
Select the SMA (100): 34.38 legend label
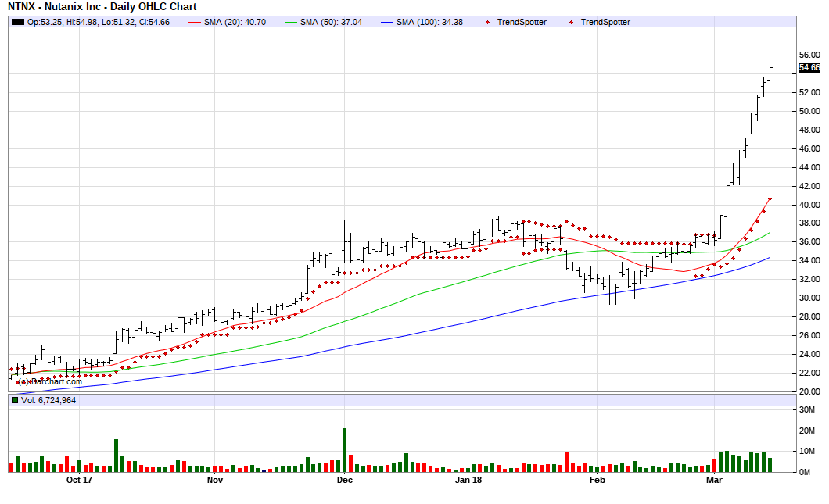tap(430, 22)
